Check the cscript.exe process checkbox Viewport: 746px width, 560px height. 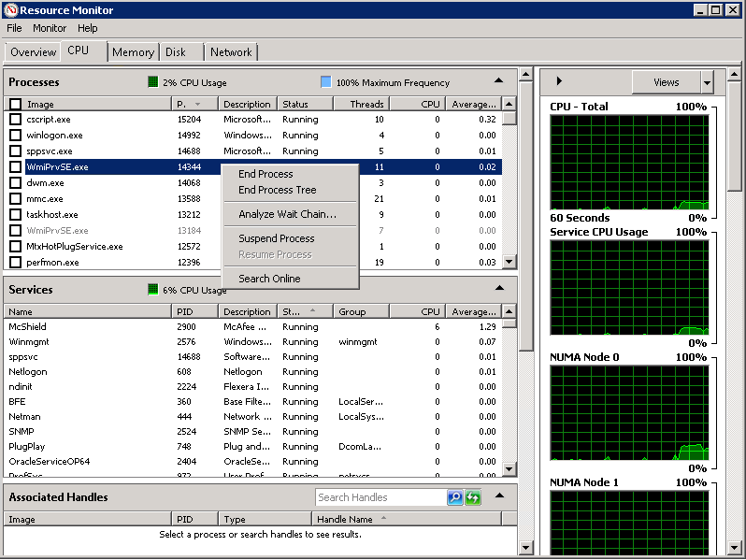pos(16,120)
